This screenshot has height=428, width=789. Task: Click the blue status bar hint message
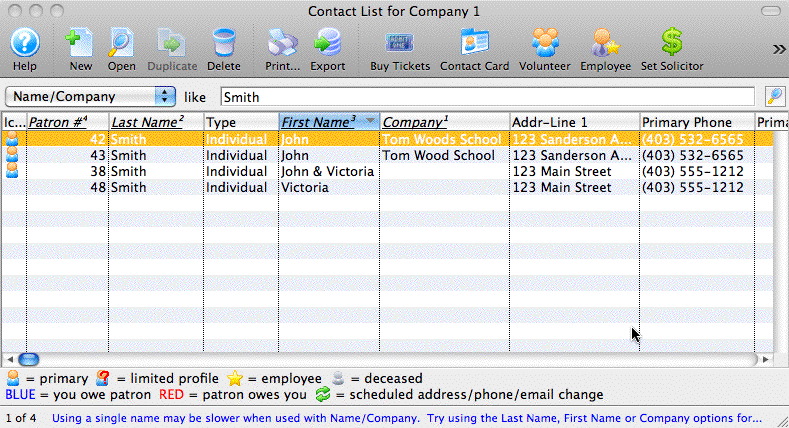click(x=407, y=418)
